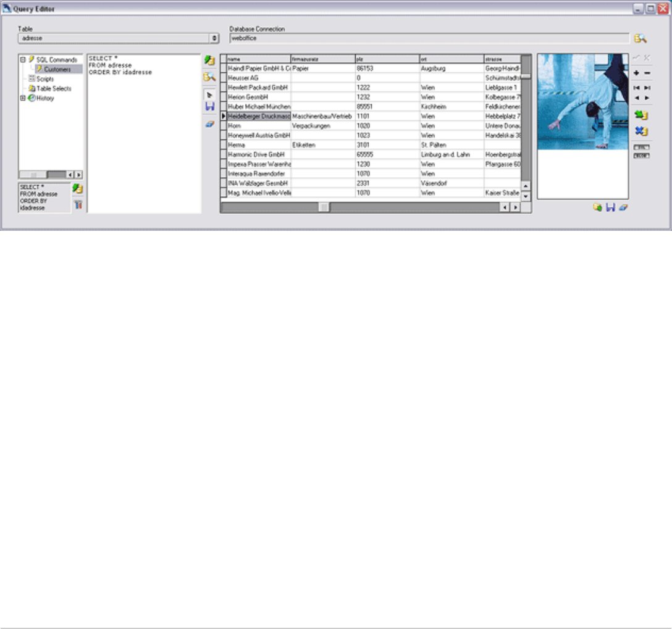Select the Herion GesmbH cell
The image size is (672, 629).
259,97
